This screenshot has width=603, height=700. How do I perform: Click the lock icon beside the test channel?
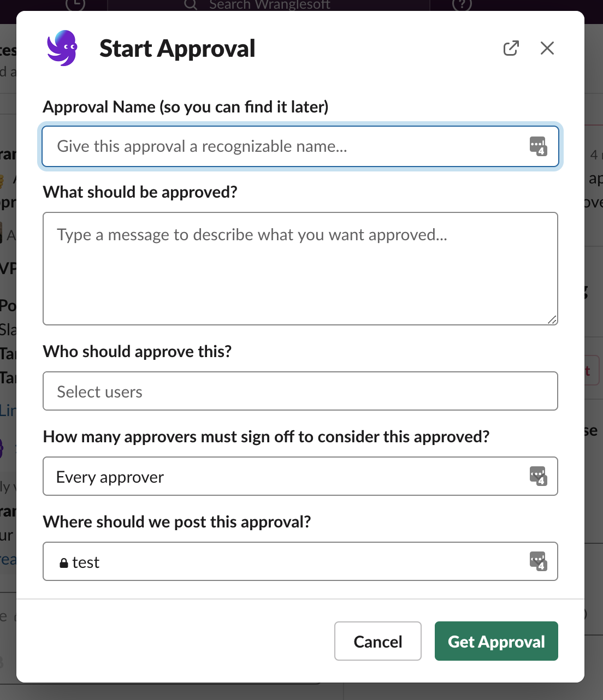click(64, 562)
